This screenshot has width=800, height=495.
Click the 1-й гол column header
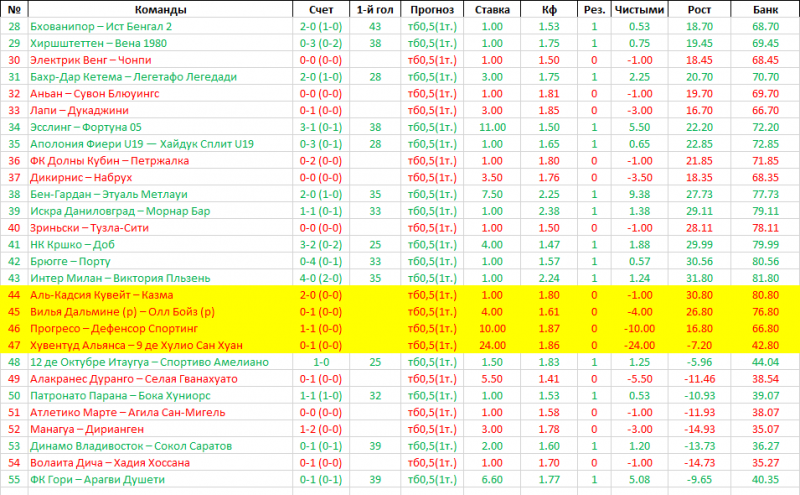[375, 9]
